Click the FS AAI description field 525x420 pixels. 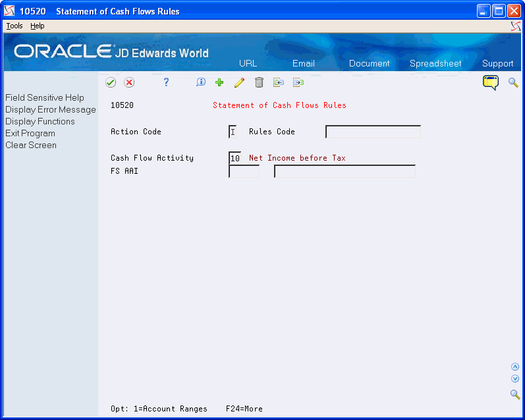[345, 171]
